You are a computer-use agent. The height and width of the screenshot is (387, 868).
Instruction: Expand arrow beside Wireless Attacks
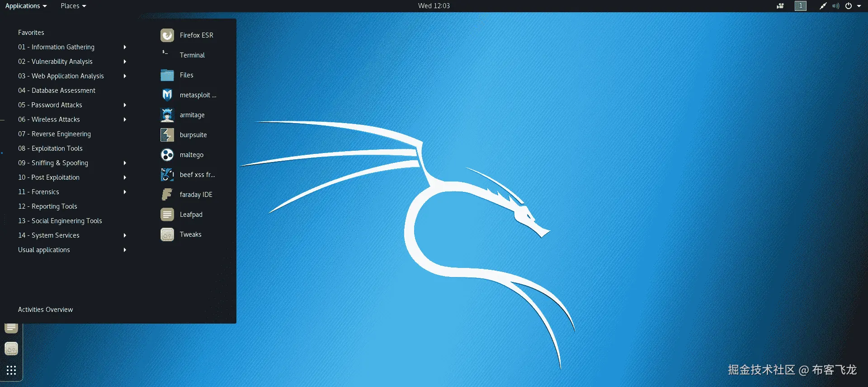point(125,119)
